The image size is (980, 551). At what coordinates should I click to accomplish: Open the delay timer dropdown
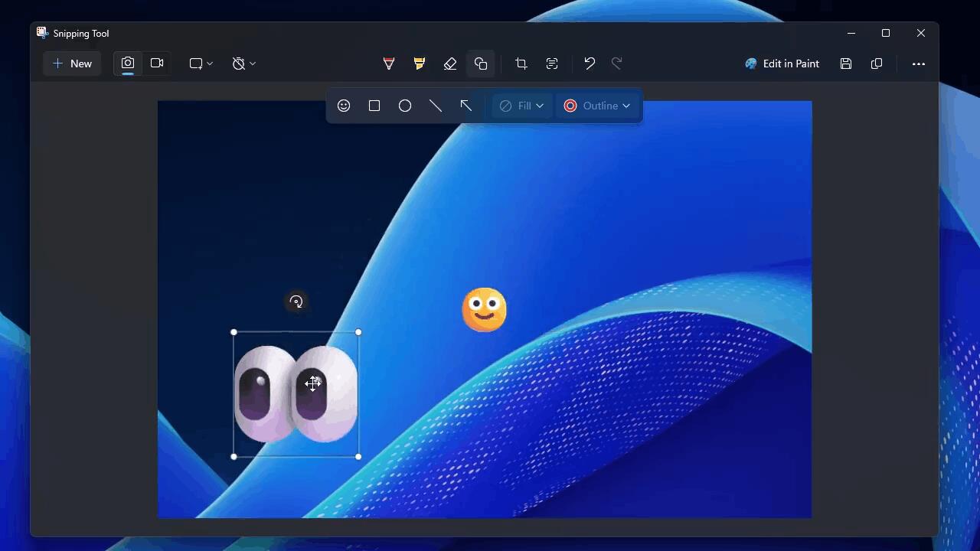pyautogui.click(x=243, y=64)
